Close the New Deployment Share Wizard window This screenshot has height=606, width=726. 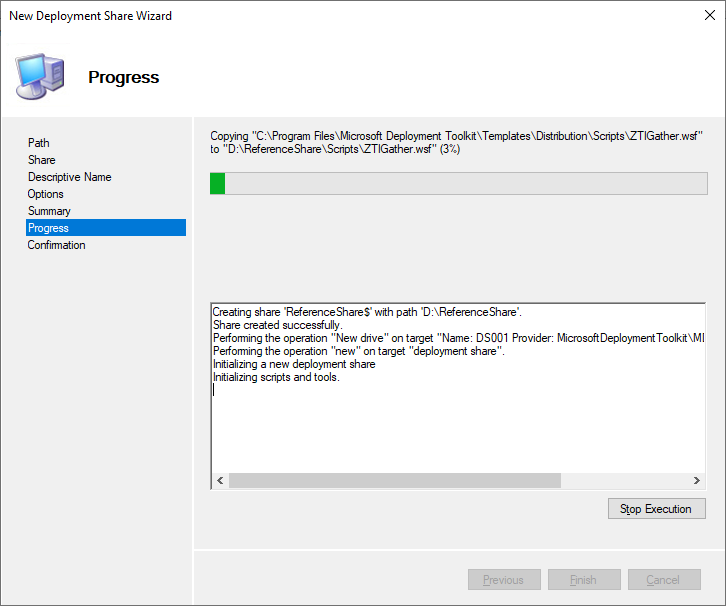(709, 15)
